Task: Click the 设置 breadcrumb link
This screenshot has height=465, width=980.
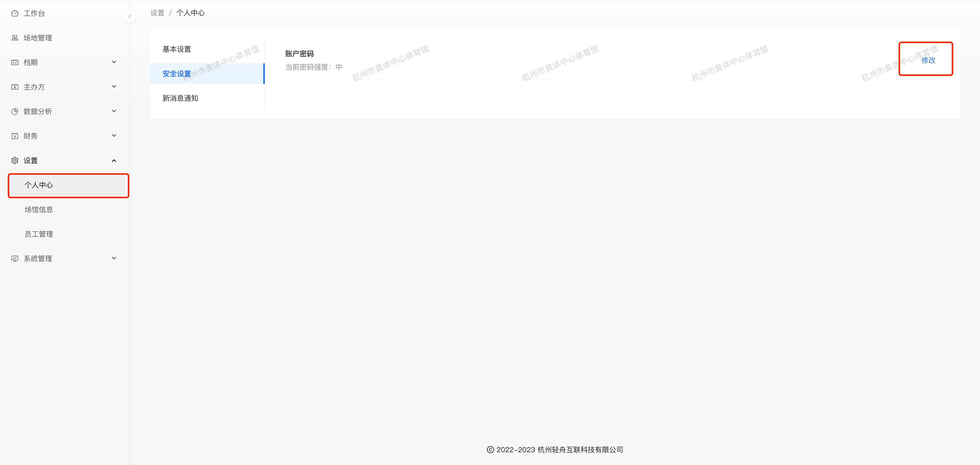Action: click(157, 13)
